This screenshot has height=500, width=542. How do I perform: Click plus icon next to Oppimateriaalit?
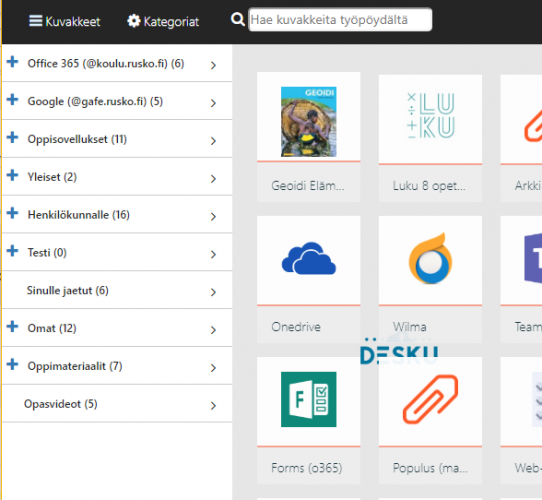click(x=12, y=364)
